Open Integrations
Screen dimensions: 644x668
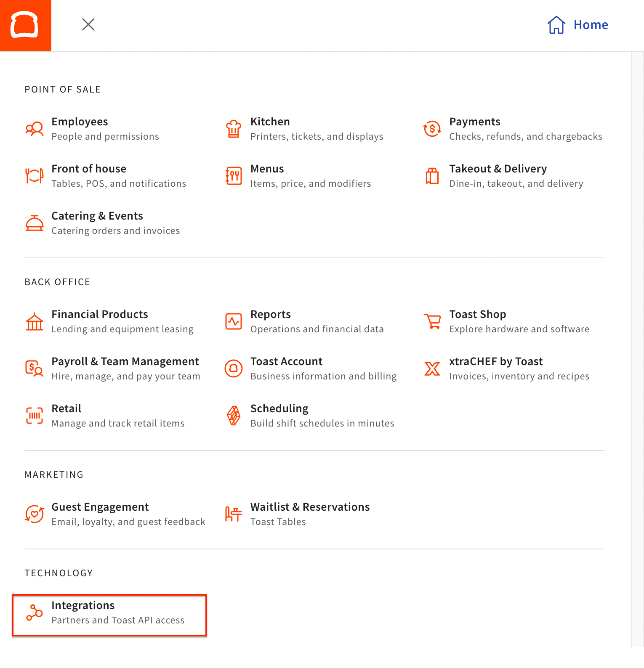(x=83, y=605)
